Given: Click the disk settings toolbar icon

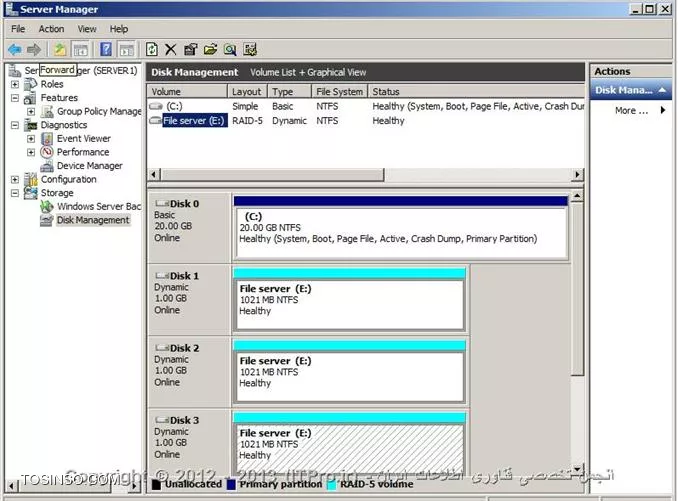Looking at the screenshot, I should coord(250,50).
